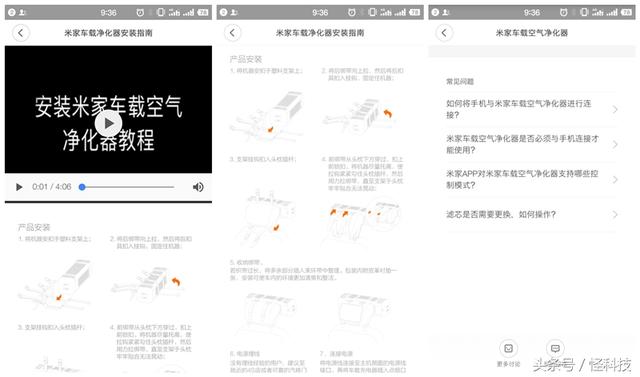Expand chevron of the 滤芯是否需要更换 FAQ row

[x=615, y=214]
